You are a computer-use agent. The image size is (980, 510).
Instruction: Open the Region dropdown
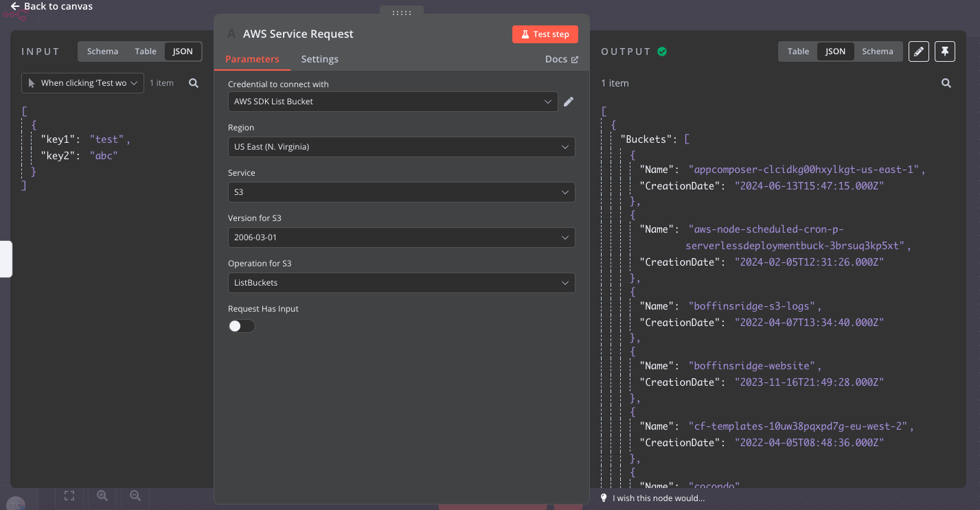(402, 147)
